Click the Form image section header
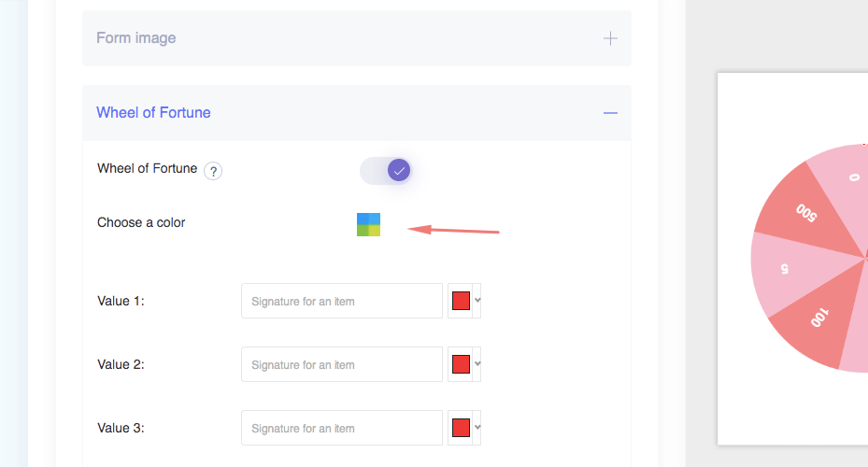Viewport: 868px width, 467px height. (x=136, y=38)
